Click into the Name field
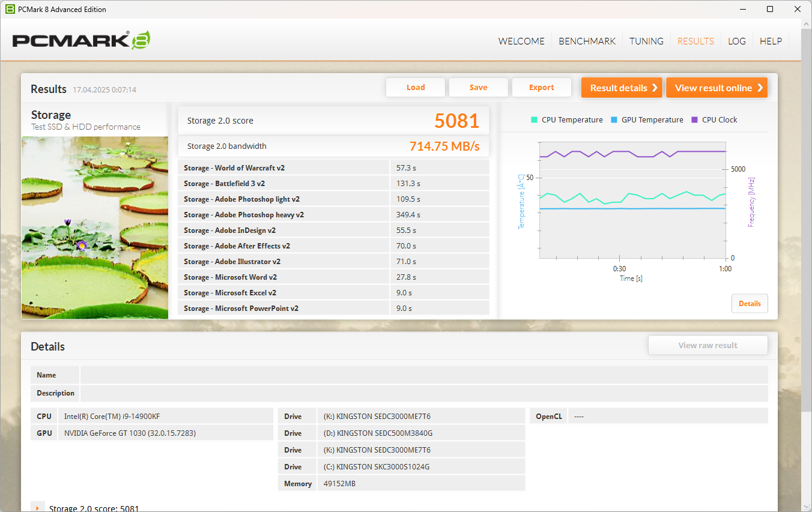Viewport: 812px width, 512px height. coord(424,375)
